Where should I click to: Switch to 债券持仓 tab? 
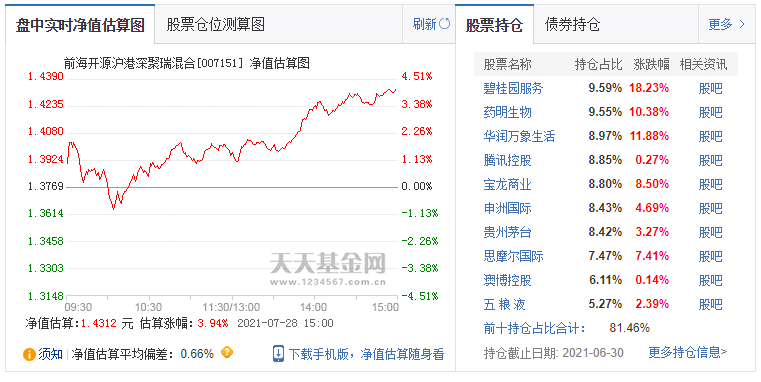(572, 24)
